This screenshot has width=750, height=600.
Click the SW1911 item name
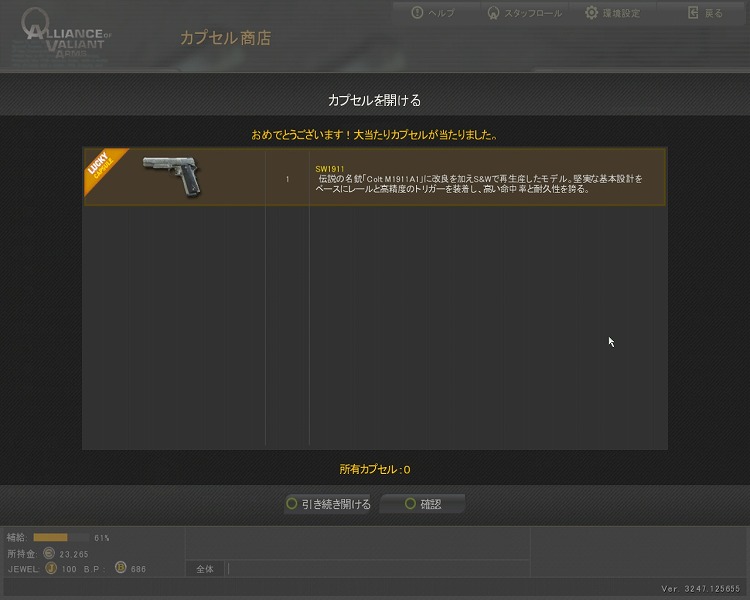click(330, 169)
